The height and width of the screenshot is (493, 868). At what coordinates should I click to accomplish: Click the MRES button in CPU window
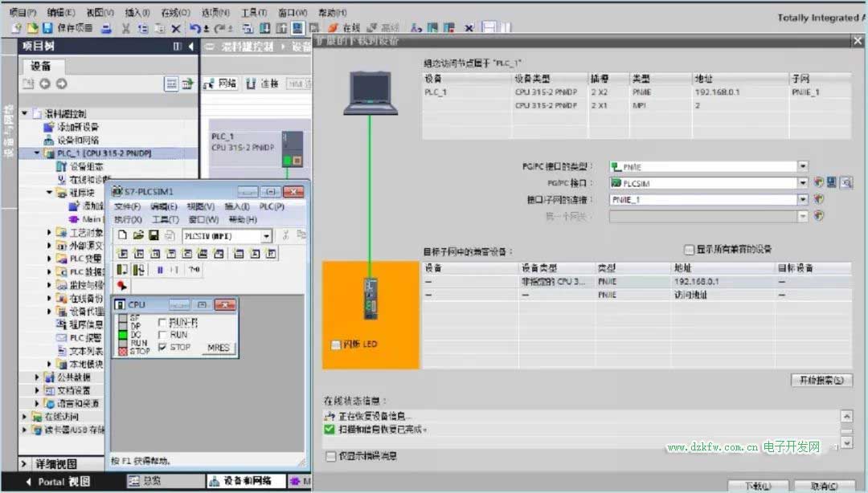218,348
